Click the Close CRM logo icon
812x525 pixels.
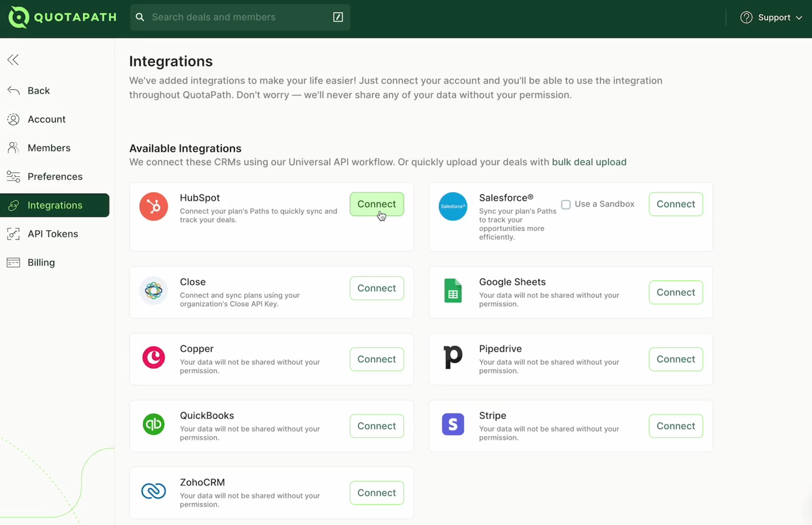tap(153, 291)
